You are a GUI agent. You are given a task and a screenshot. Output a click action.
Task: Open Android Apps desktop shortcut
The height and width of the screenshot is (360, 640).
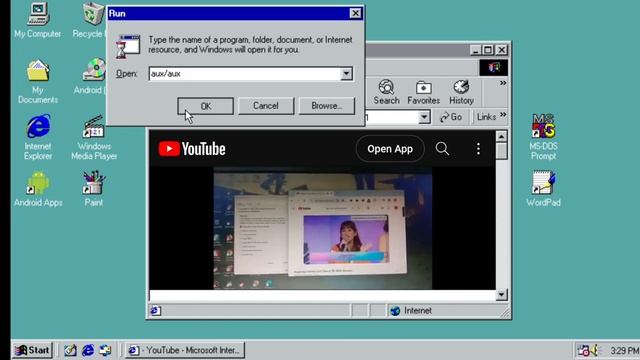pos(38,189)
